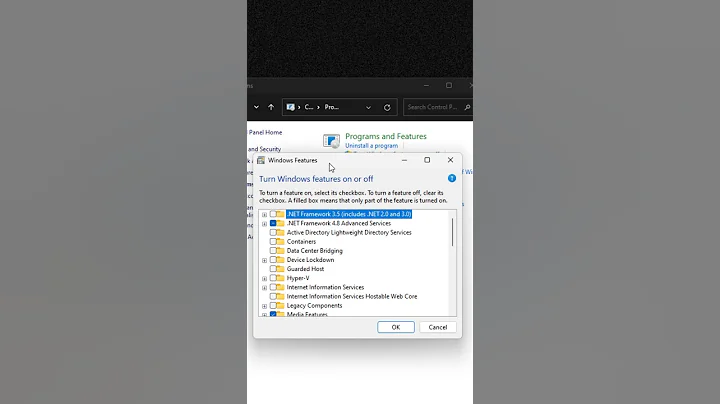Click the folder icon beside Guarded Host
The width and height of the screenshot is (720, 404).
pyautogui.click(x=280, y=269)
